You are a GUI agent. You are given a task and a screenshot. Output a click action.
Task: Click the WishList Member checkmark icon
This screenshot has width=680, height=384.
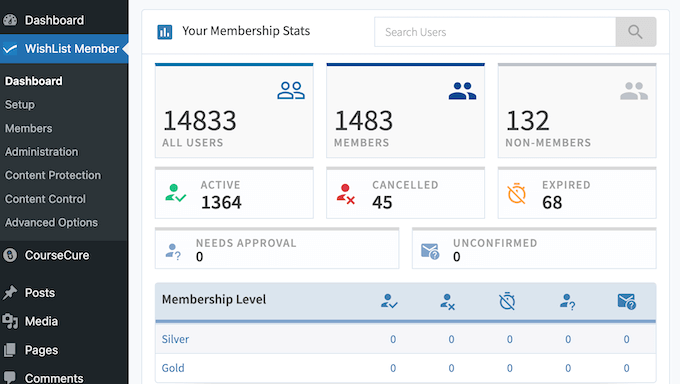[10, 49]
